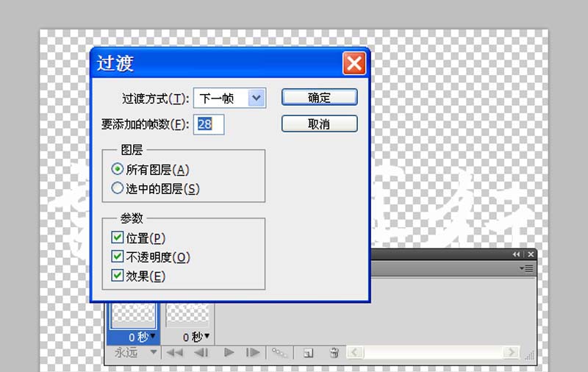Click the 取消 button
The image size is (588, 372).
pos(320,124)
